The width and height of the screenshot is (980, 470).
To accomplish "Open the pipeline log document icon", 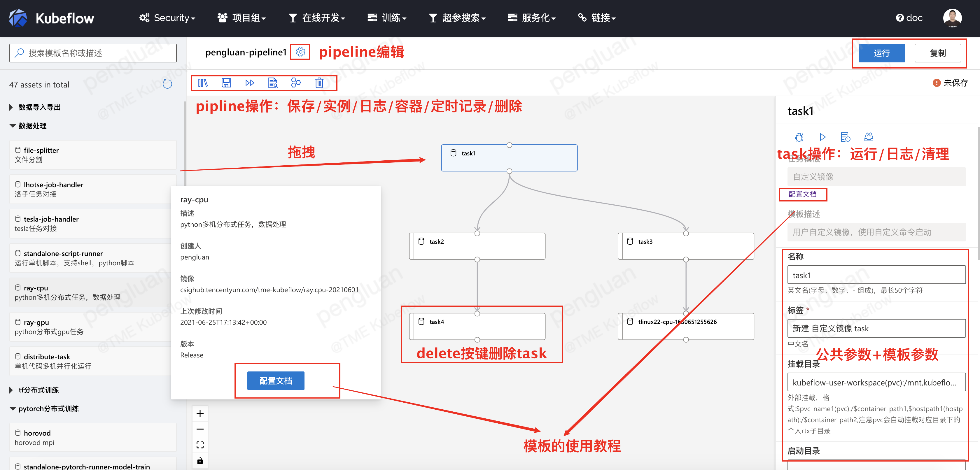I will coord(273,83).
